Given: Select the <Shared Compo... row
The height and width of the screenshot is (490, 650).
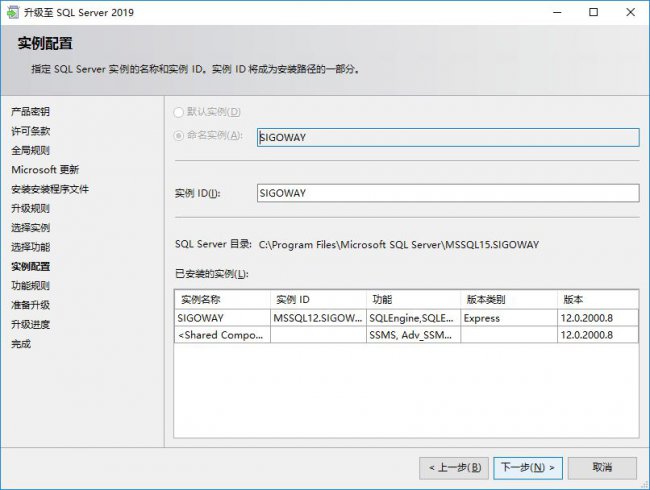Looking at the screenshot, I should [406, 335].
